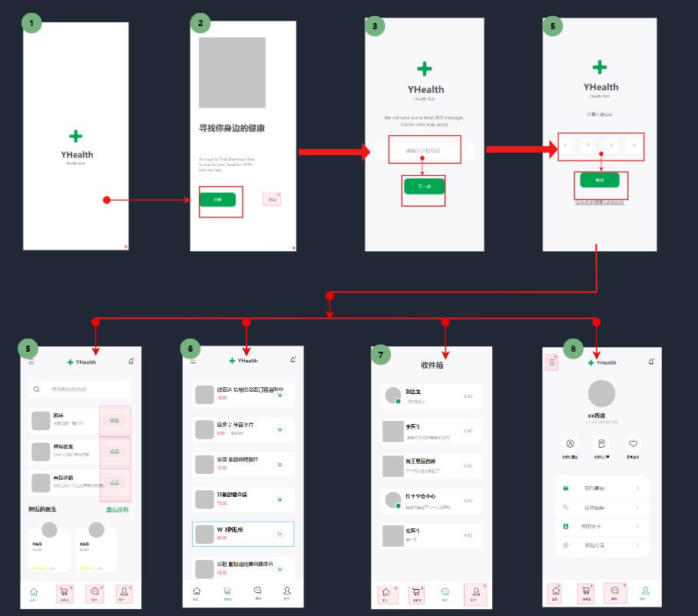Click the phone number input field
698x616 pixels.
pos(424,151)
